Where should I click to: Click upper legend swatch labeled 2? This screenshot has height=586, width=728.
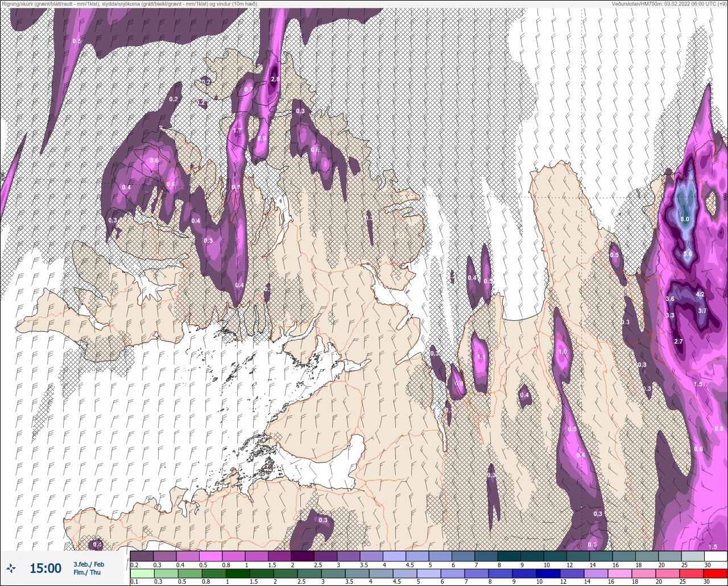point(302,556)
